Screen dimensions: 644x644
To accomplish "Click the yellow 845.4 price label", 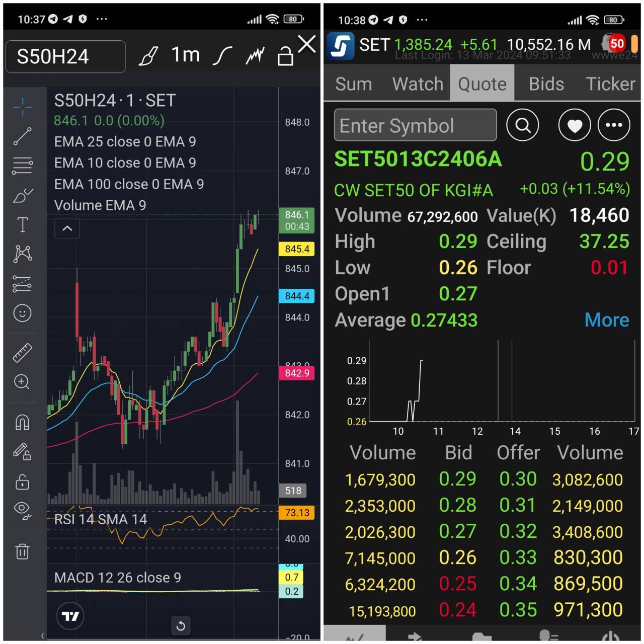I will [x=297, y=249].
